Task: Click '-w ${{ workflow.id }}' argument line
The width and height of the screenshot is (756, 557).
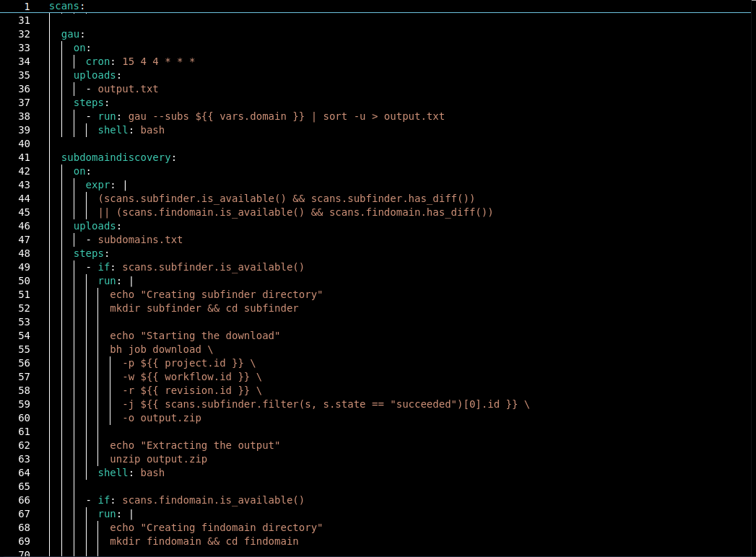Action: click(x=192, y=377)
